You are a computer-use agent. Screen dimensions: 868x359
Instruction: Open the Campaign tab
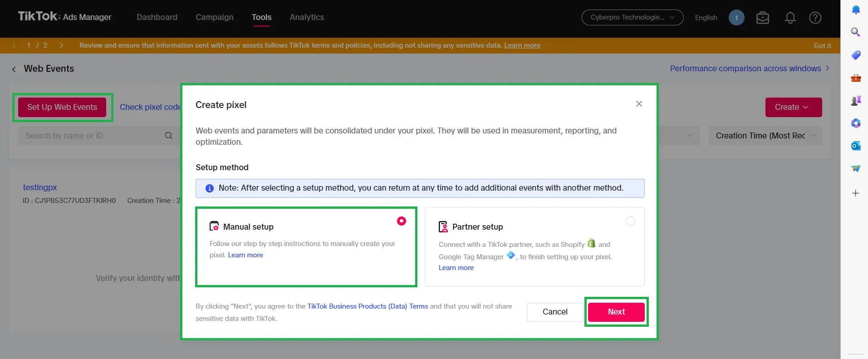(215, 17)
